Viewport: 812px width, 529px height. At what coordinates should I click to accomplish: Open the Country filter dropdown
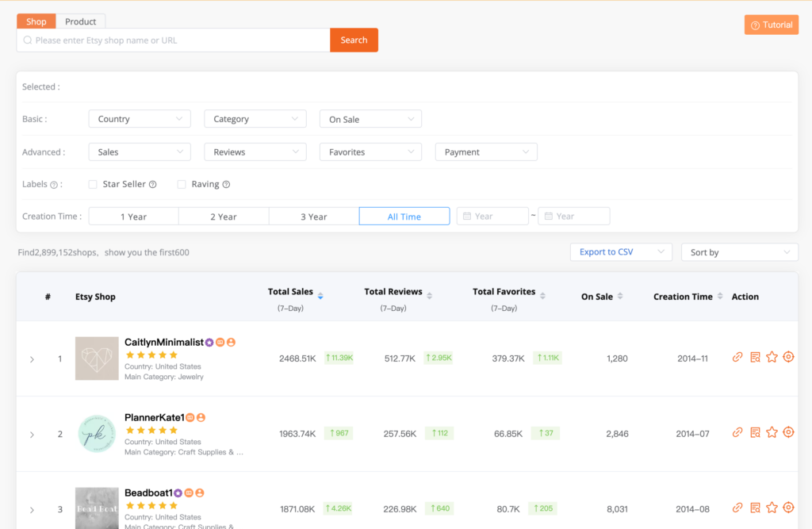pyautogui.click(x=140, y=119)
